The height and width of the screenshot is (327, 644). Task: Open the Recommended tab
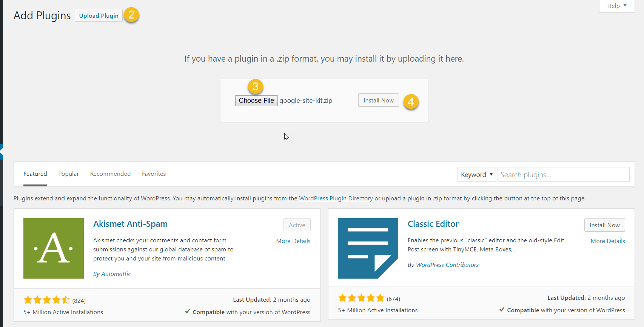coord(110,174)
